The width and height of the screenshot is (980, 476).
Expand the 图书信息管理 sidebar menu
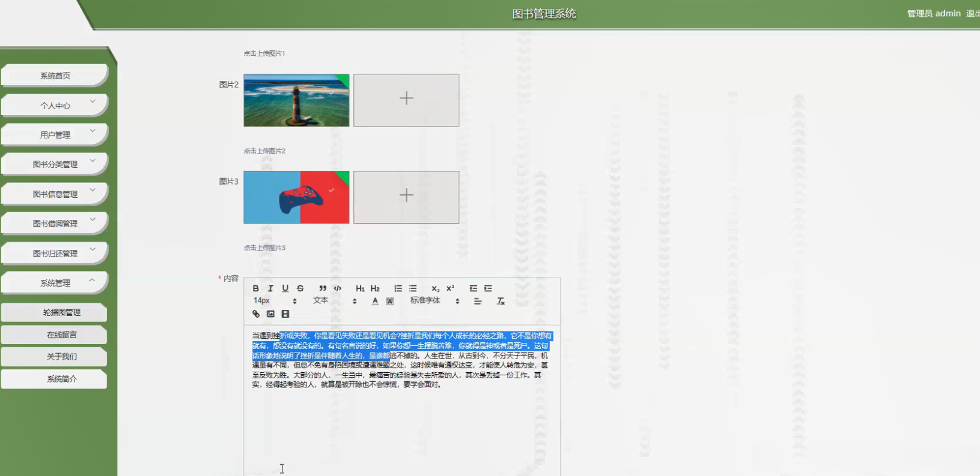[55, 194]
